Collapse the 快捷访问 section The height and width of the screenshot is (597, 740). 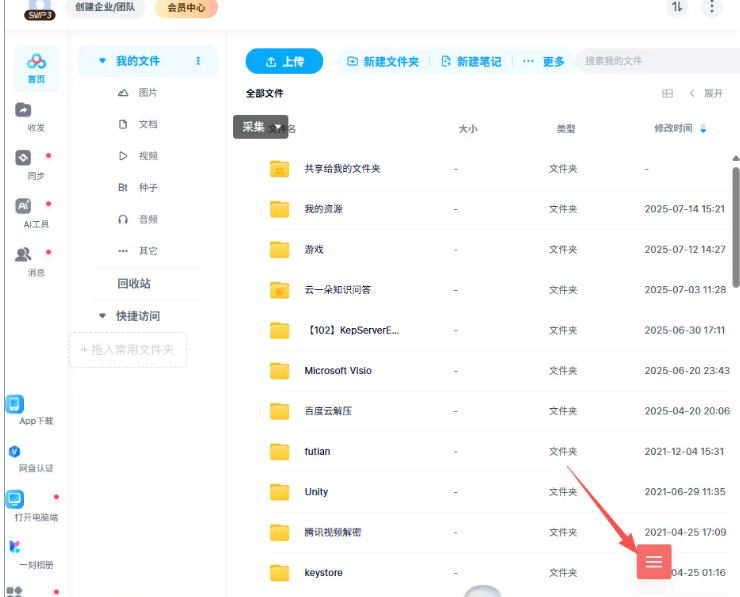102,316
